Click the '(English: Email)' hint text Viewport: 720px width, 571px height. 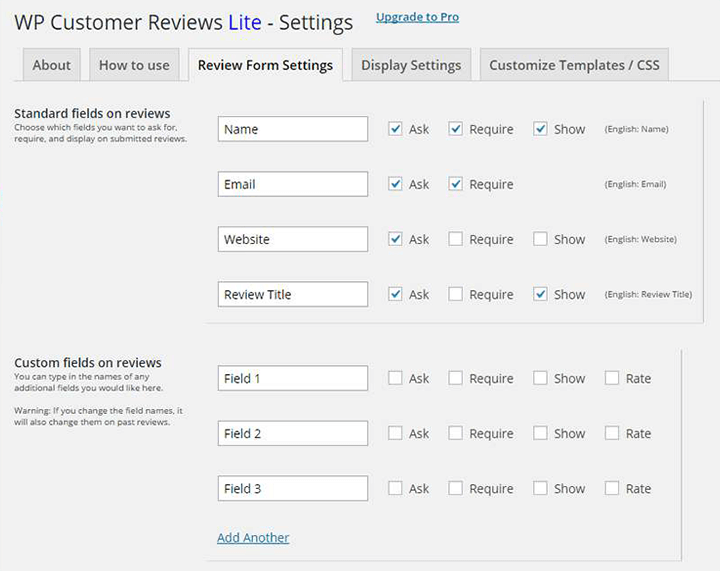coord(636,184)
